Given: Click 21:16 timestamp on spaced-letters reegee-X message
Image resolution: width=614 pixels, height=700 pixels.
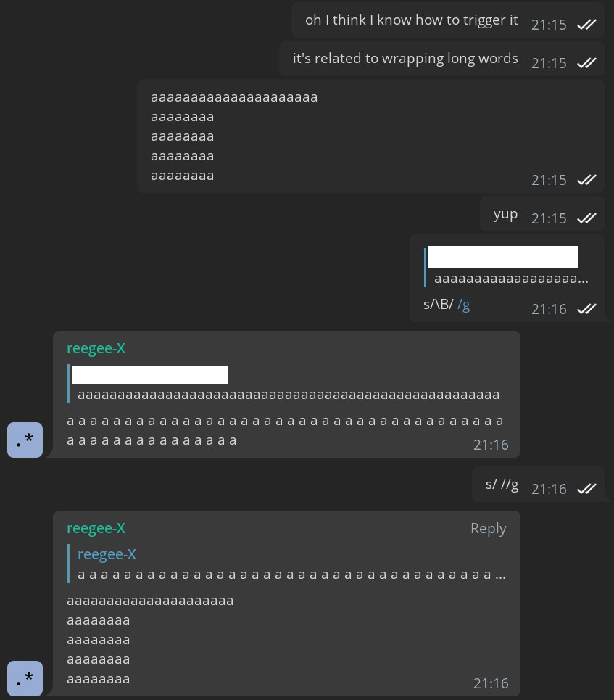Looking at the screenshot, I should point(491,445).
